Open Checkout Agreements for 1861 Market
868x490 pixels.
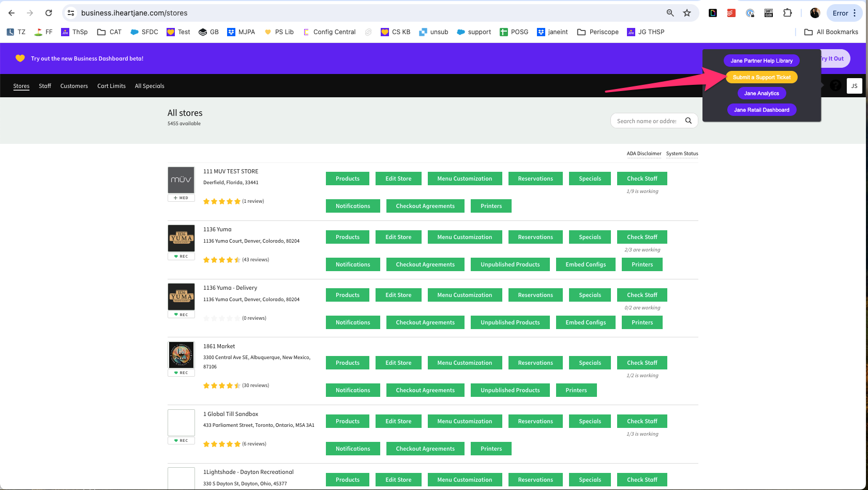(x=425, y=390)
